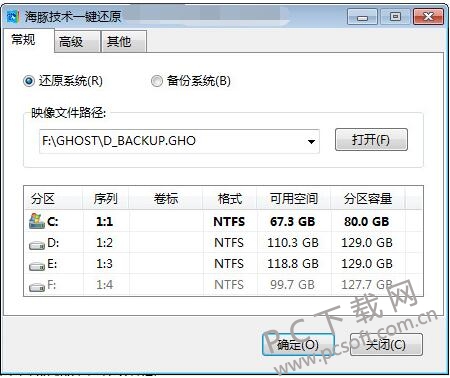Screen dimensions: 450x378
Task: Select 还原系统(R) radio option
Action: point(29,81)
